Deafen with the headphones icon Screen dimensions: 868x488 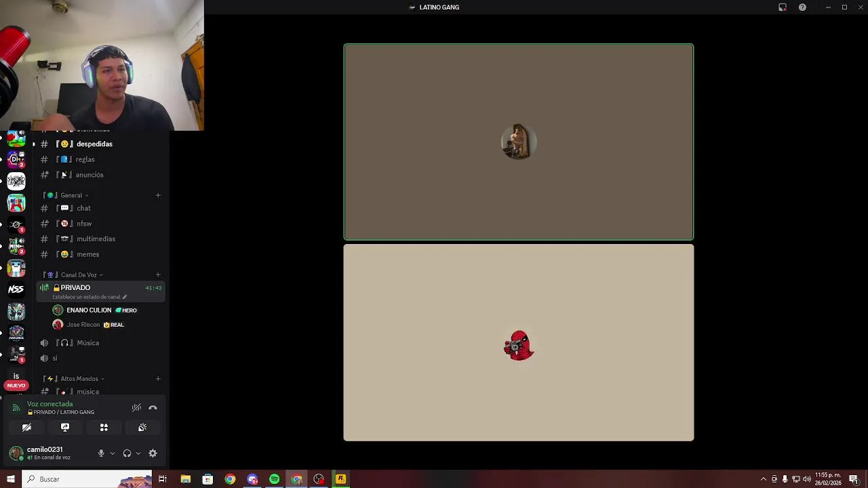(x=127, y=453)
